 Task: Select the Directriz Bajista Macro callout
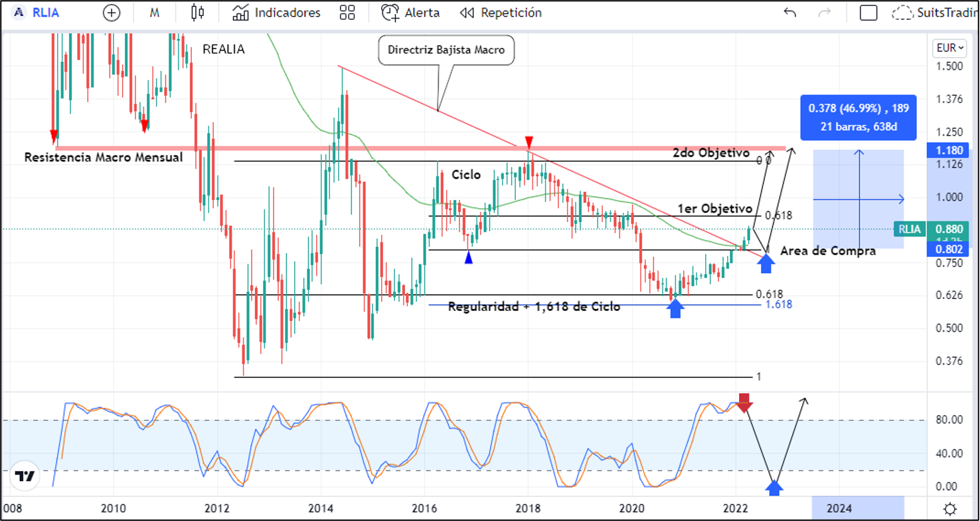[446, 51]
